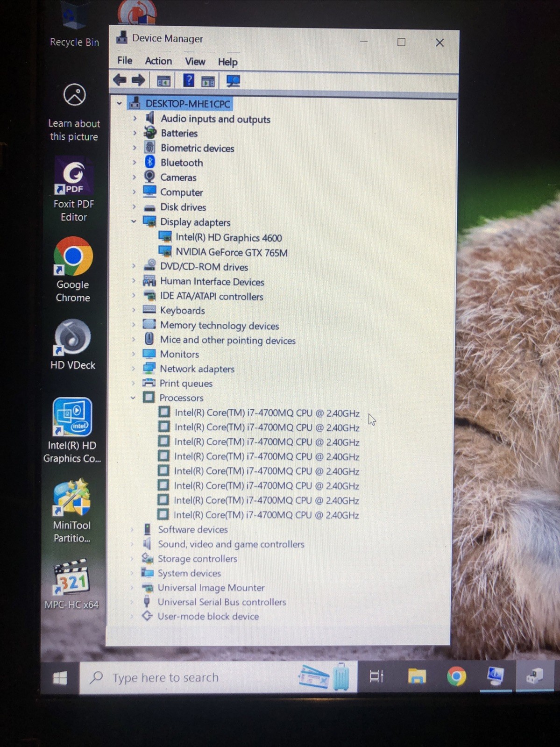The height and width of the screenshot is (747, 560).
Task: Click the Audio inputs and outputs speaker icon
Action: tap(150, 118)
